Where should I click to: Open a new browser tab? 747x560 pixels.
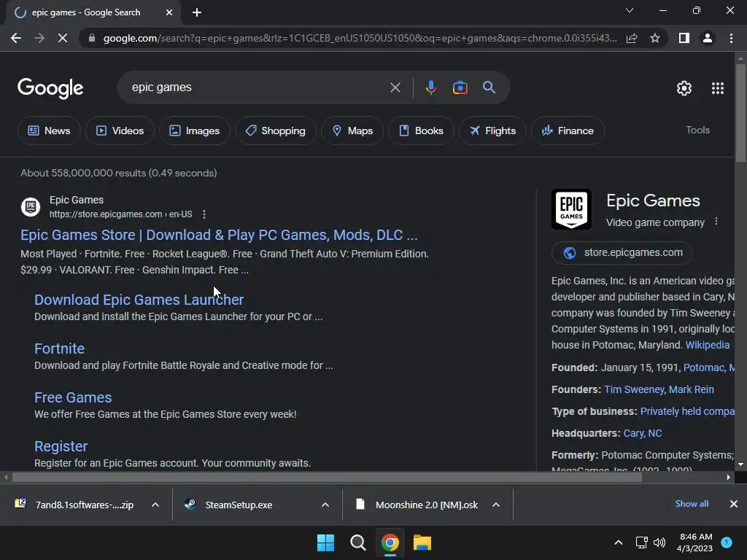[x=197, y=12]
